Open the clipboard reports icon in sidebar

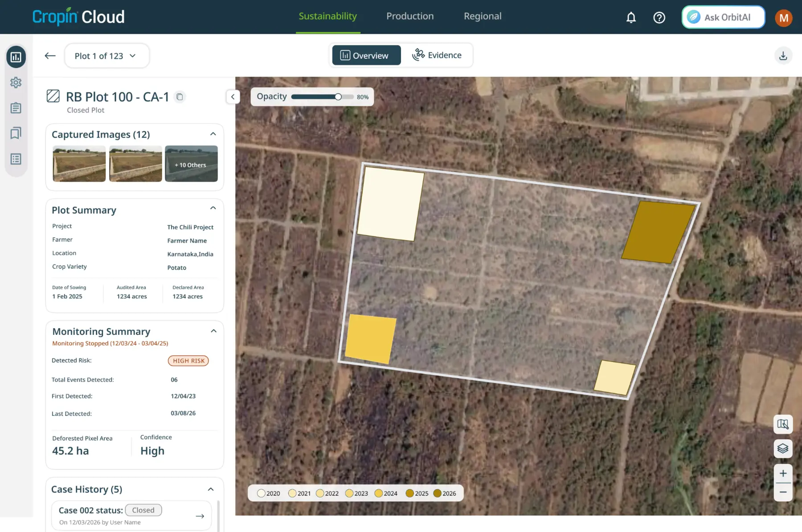pyautogui.click(x=16, y=108)
